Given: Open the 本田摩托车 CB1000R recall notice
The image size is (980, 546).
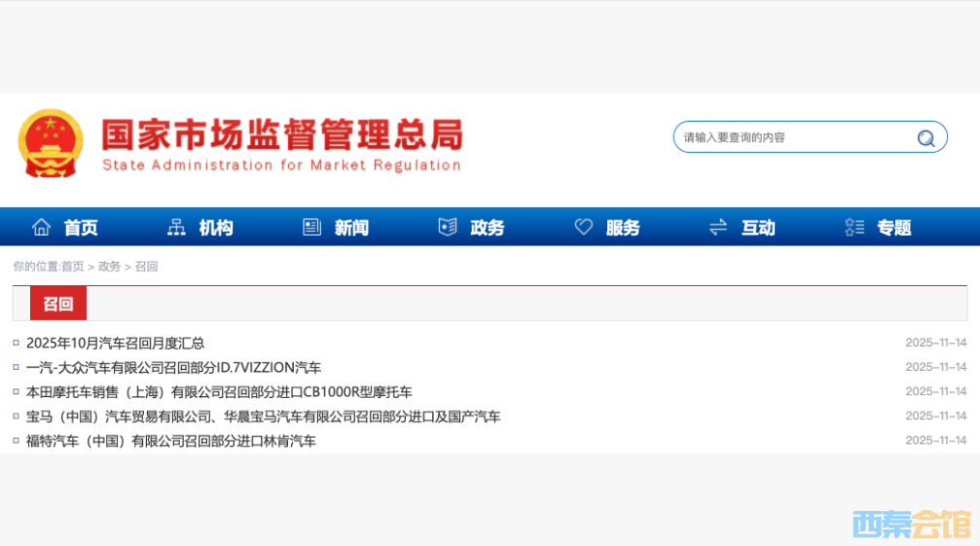Looking at the screenshot, I should click(219, 392).
